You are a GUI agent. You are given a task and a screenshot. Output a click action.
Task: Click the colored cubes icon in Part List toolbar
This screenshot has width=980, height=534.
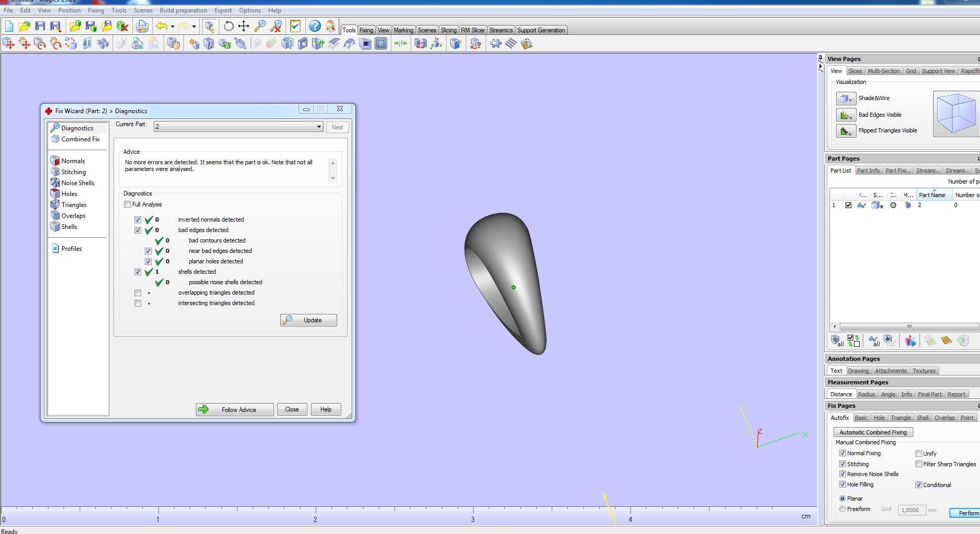pyautogui.click(x=910, y=341)
